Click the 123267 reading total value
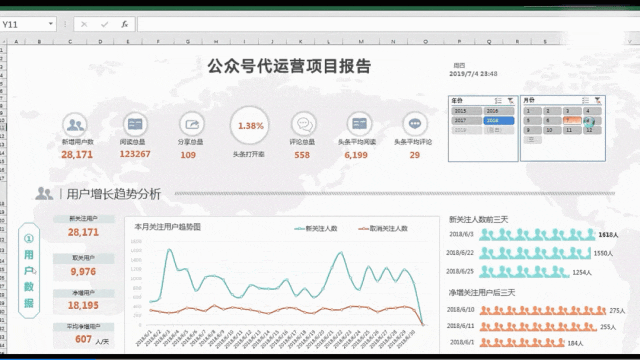Viewport: 640px width, 360px height. point(135,154)
